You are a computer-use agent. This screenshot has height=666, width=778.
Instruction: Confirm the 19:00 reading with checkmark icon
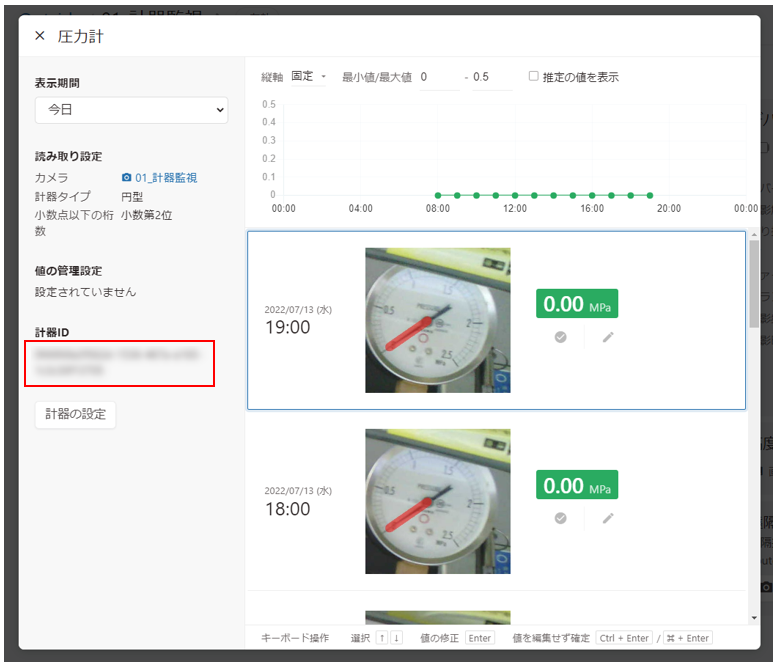(x=560, y=337)
